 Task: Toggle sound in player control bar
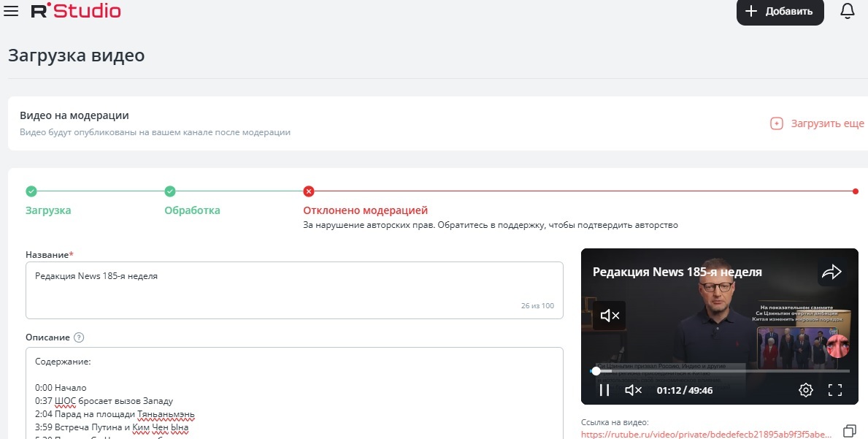[x=633, y=390]
